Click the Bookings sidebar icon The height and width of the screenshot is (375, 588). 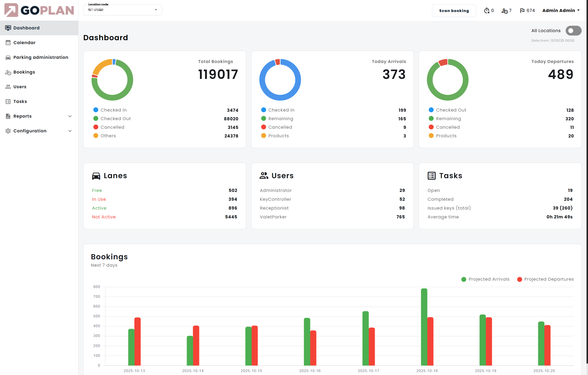(x=9, y=72)
